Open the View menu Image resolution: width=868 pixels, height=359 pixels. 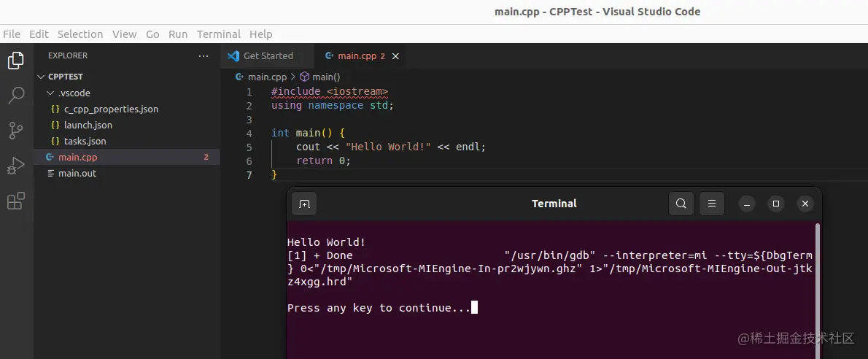point(125,34)
